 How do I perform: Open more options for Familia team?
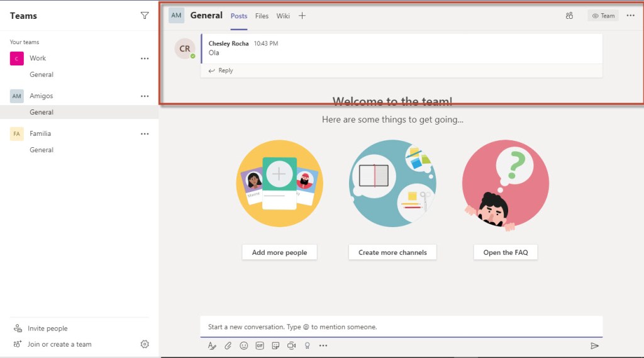[x=145, y=134]
